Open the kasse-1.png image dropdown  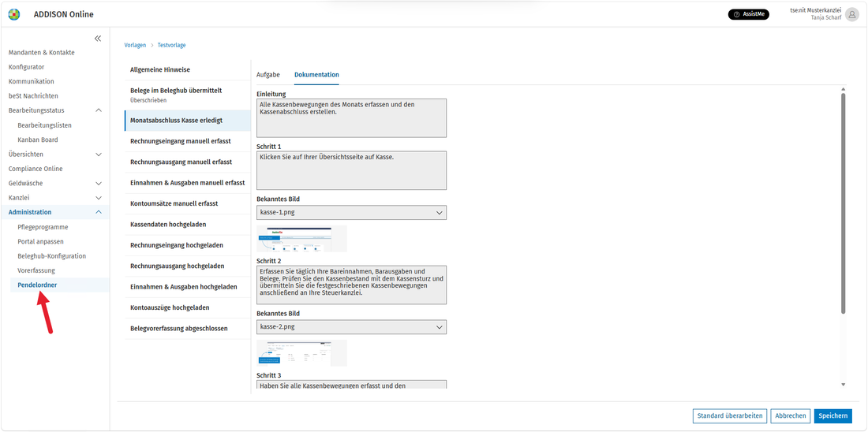coord(351,212)
